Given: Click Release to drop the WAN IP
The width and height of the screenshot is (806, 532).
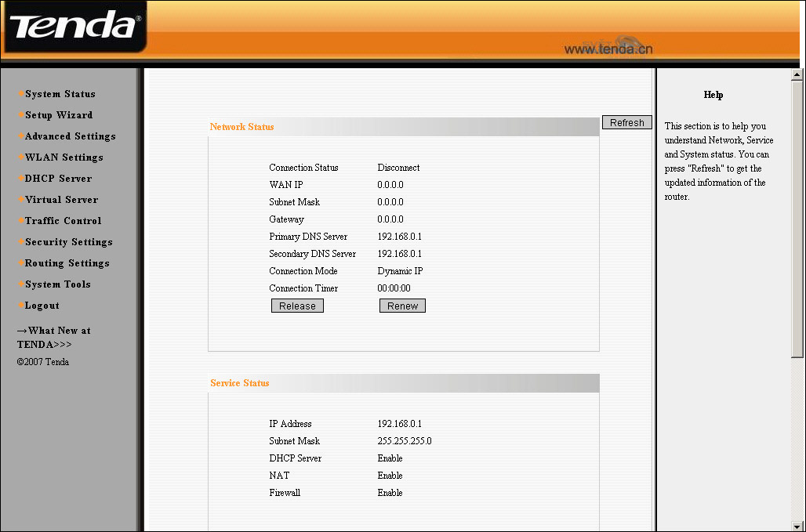Looking at the screenshot, I should click(x=297, y=306).
